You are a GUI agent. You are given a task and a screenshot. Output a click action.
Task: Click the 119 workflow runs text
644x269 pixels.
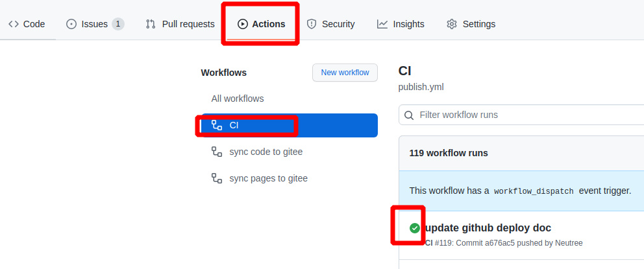point(449,154)
